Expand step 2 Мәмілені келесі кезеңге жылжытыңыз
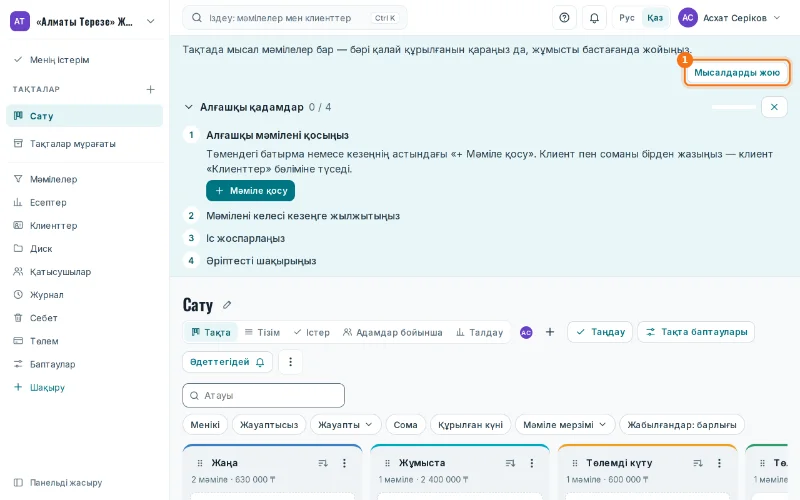Screen dimensions: 800x500 click(303, 216)
